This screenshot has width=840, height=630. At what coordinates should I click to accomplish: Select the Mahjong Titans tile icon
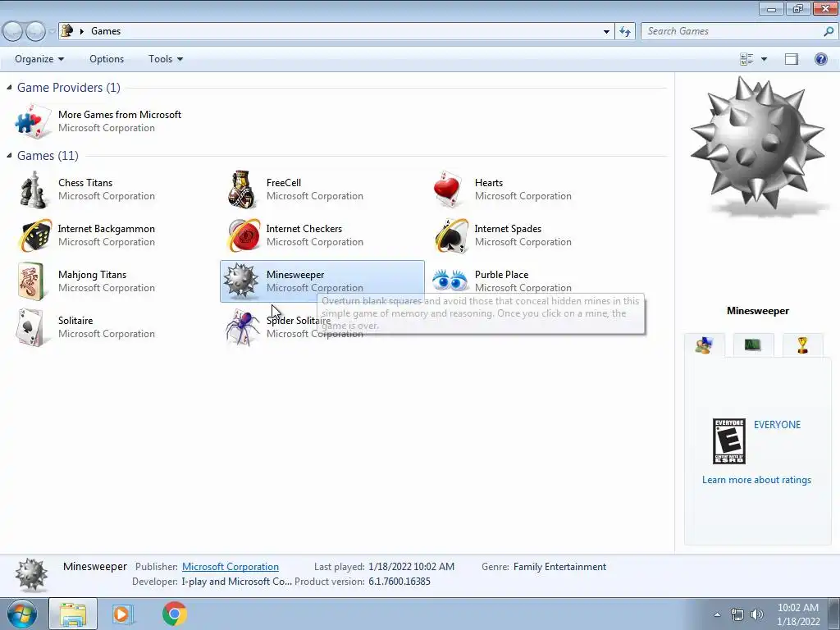pos(31,281)
